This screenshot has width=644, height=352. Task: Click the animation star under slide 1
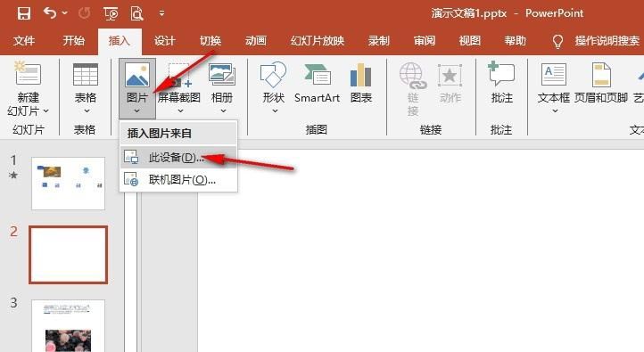point(13,176)
